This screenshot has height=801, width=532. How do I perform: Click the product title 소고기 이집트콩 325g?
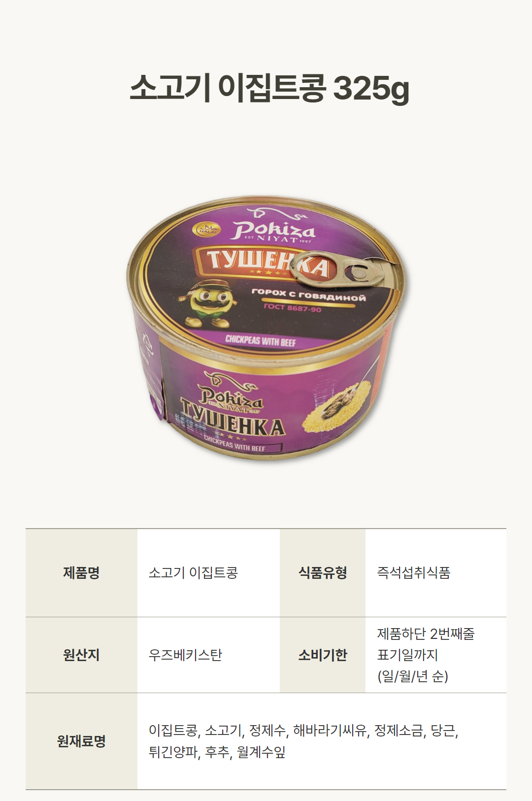(269, 88)
